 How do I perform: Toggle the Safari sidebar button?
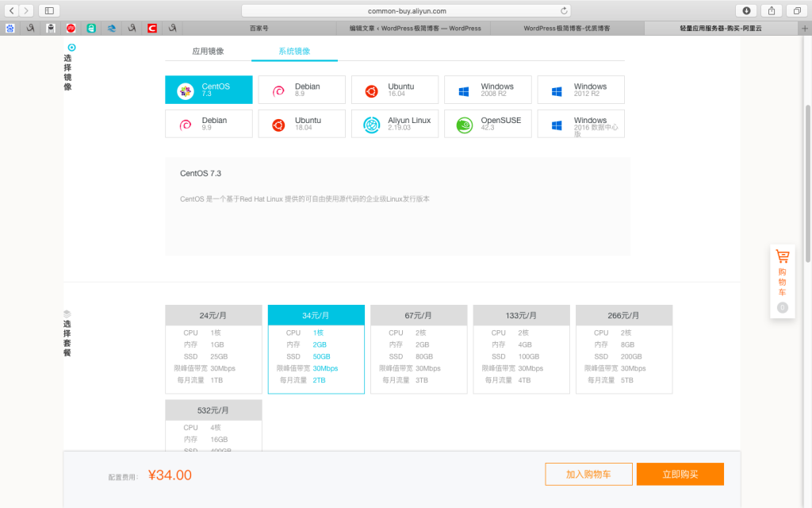pos(49,10)
